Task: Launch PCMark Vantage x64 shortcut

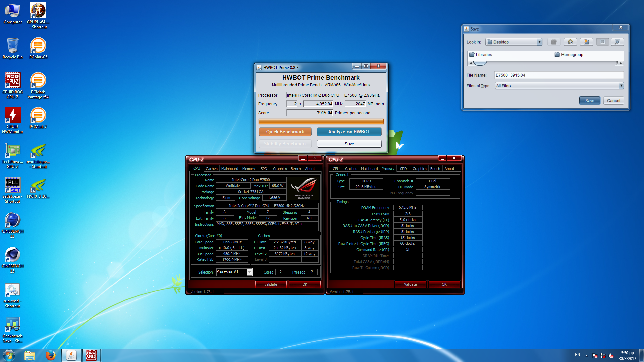Action: (38, 85)
